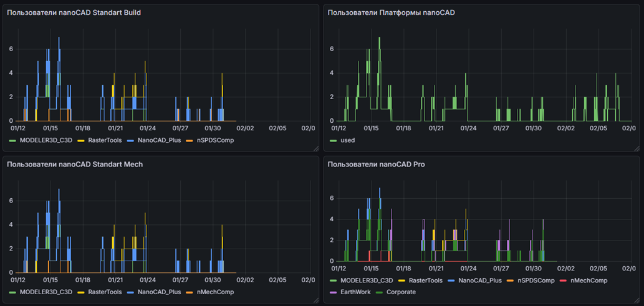Click purple color marker beside EarthWork legend

(x=333, y=292)
